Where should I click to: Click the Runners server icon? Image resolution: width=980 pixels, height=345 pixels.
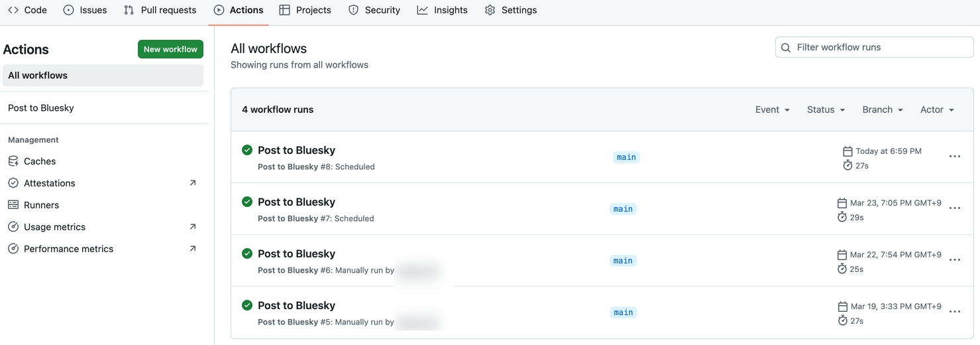click(x=13, y=205)
